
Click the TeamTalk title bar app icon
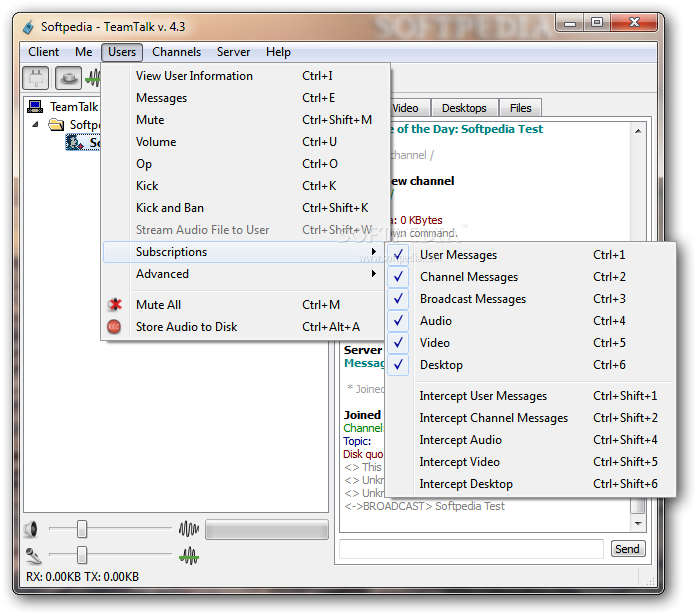click(28, 27)
